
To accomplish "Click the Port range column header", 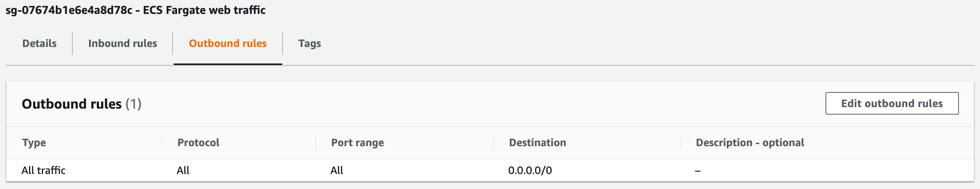I will tap(357, 143).
